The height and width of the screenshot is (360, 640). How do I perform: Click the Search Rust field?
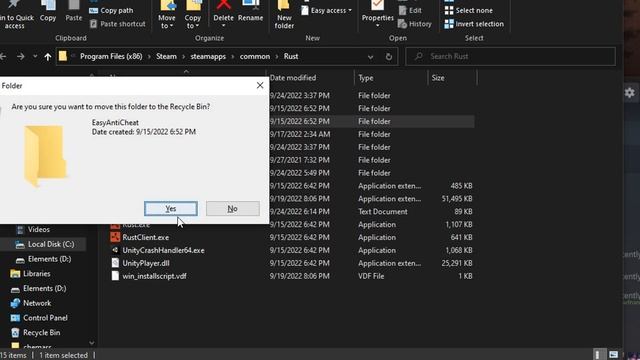coord(510,56)
